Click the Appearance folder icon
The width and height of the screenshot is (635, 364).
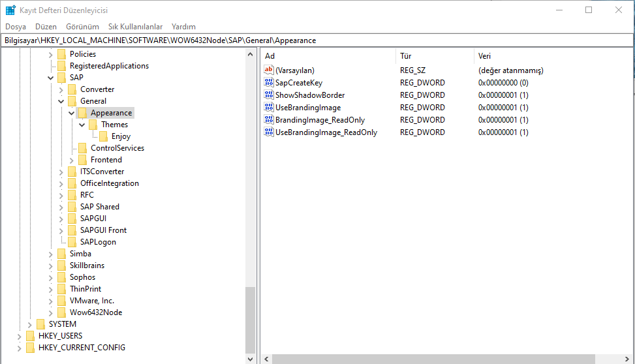pos(83,113)
